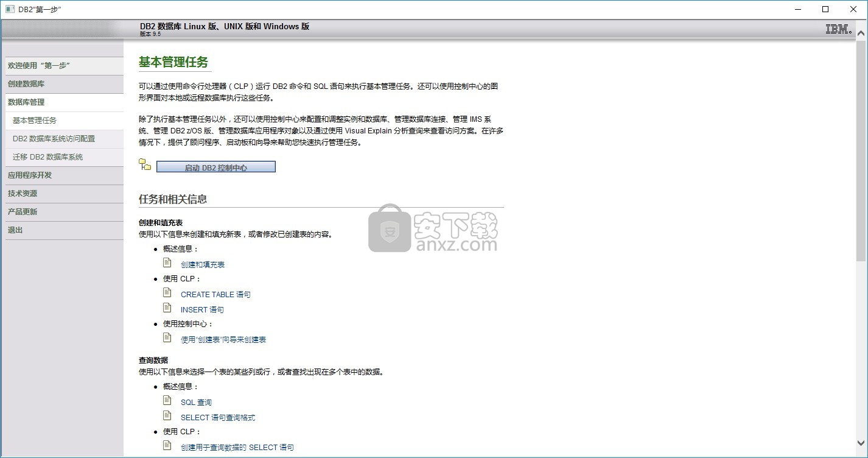The height and width of the screenshot is (458, 868).
Task: Select the DB2 数据库系统访问配置 sidebar sub-item
Action: (x=65, y=139)
